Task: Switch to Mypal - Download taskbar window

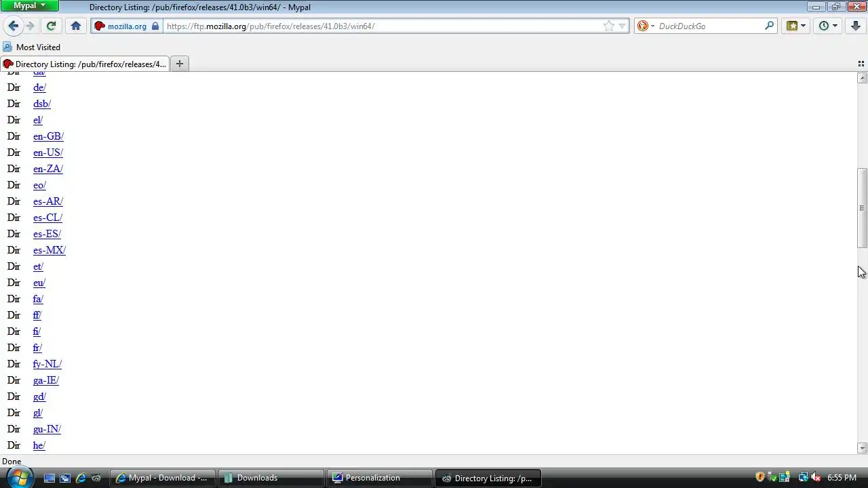Action: [162, 478]
